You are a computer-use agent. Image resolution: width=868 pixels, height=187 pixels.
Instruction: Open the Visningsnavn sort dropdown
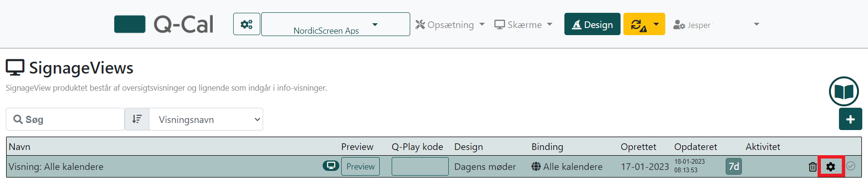206,119
